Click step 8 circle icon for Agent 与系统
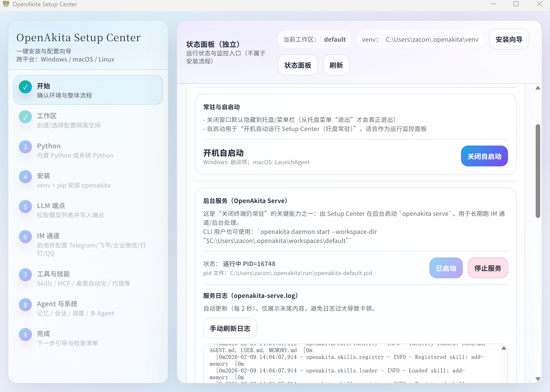550x392 pixels. click(x=25, y=305)
